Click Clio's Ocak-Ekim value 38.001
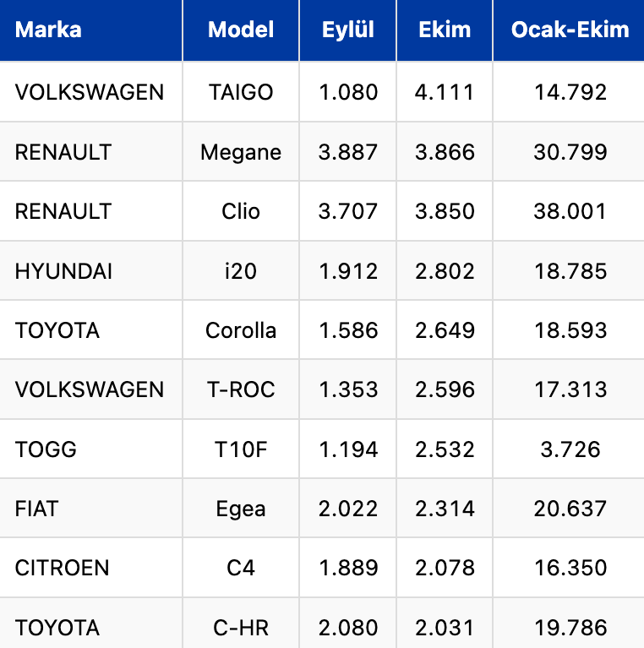The height and width of the screenshot is (648, 644). click(570, 211)
